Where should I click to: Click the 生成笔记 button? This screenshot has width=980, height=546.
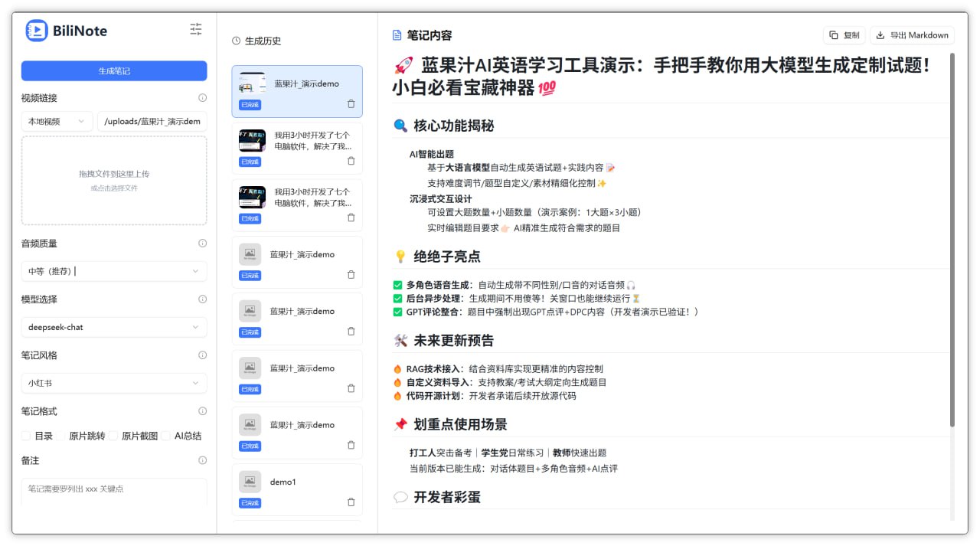[114, 71]
